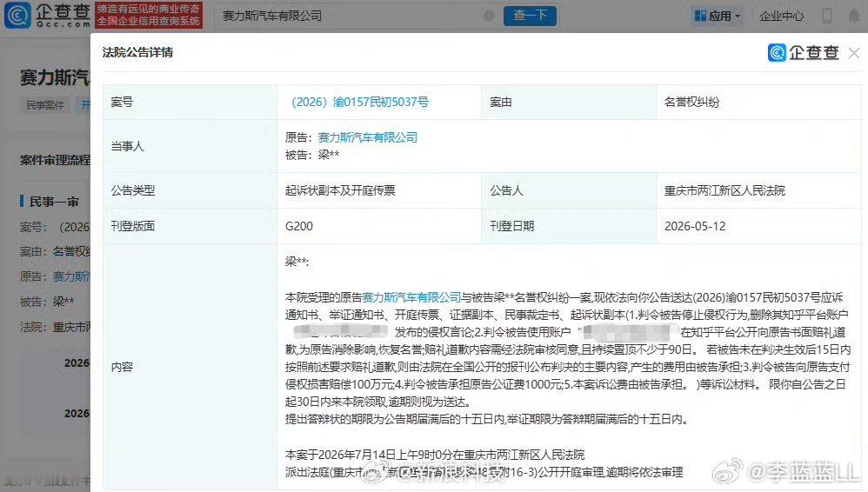This screenshot has height=492, width=868.
Task: Click the search field containing 赛力斯汽车有限公司
Action: point(356,16)
